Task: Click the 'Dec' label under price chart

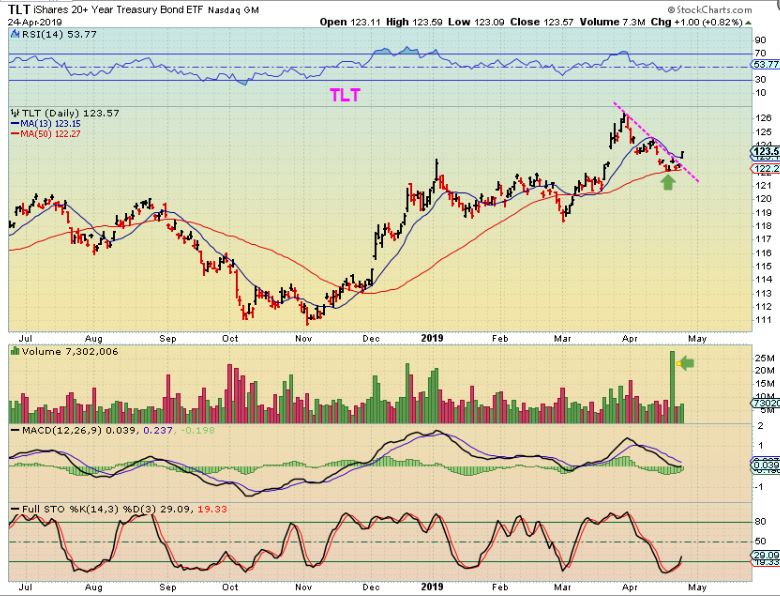Action: click(x=371, y=339)
